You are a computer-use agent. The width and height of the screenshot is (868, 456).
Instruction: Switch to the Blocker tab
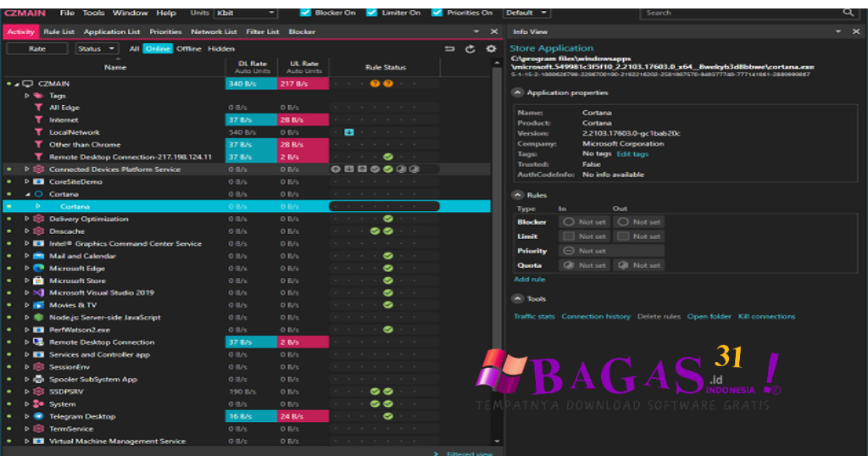[302, 31]
